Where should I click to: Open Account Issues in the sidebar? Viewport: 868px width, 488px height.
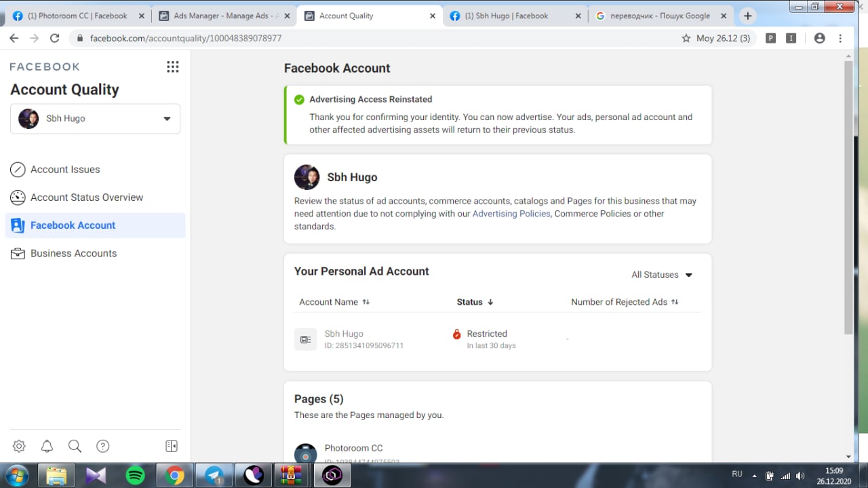pos(95,170)
